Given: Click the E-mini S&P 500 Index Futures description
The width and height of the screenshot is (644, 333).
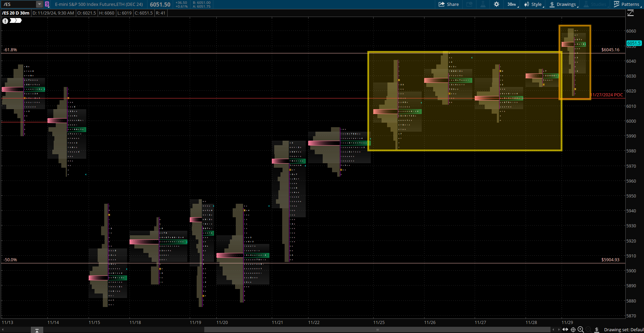Looking at the screenshot, I should click(x=99, y=4).
